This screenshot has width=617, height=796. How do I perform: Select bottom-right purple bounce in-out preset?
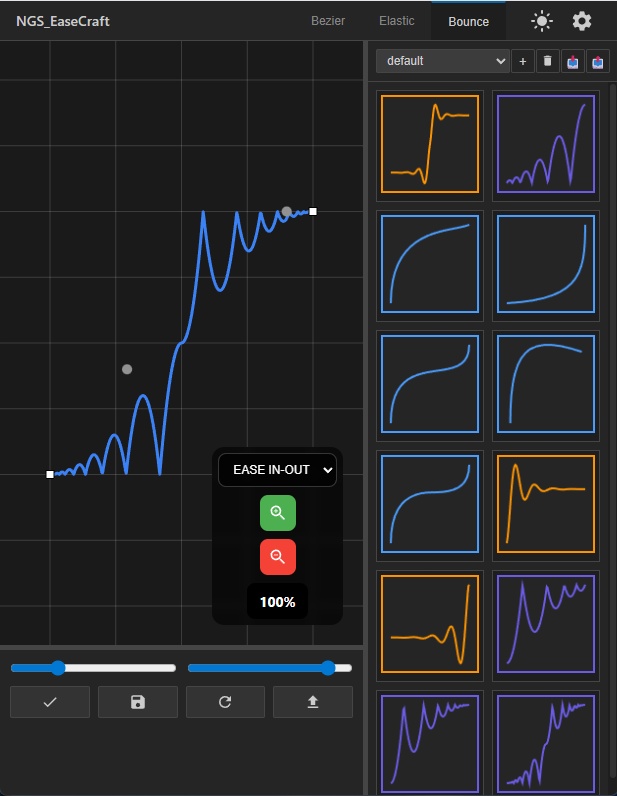545,744
